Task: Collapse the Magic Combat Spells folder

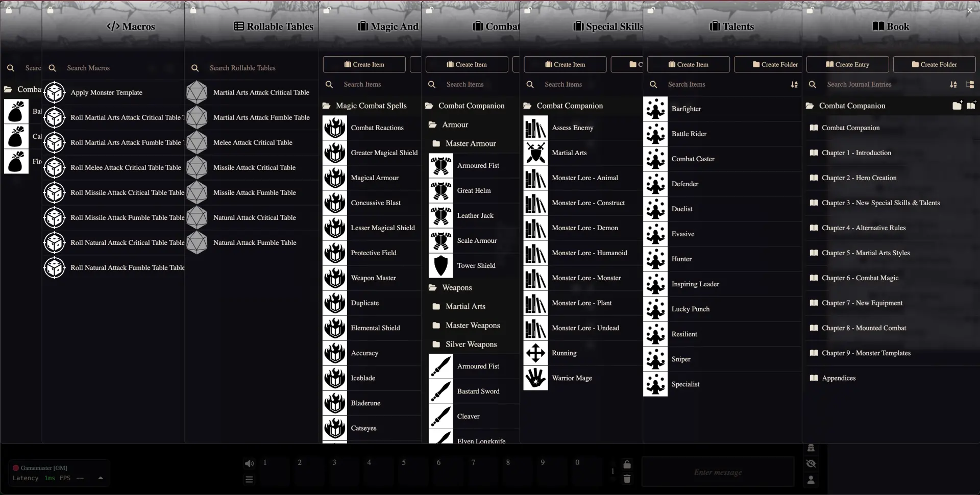Action: click(x=371, y=106)
